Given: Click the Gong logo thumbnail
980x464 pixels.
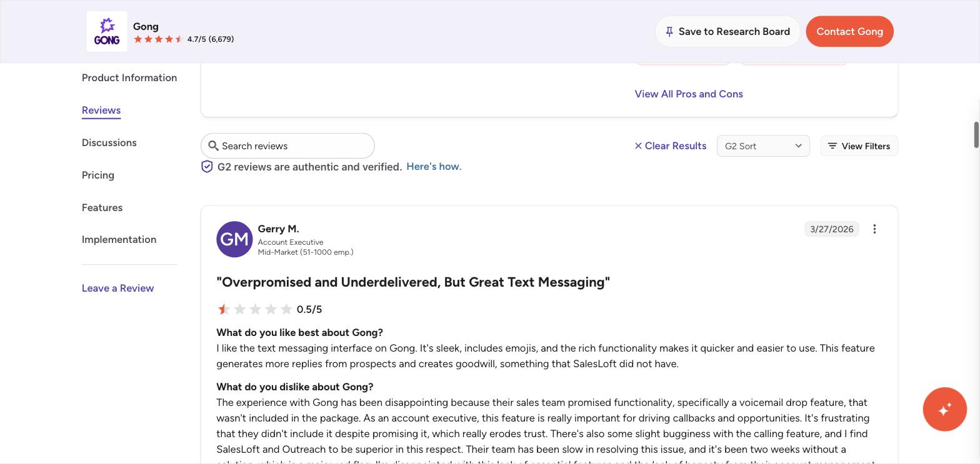Looking at the screenshot, I should pyautogui.click(x=107, y=31).
